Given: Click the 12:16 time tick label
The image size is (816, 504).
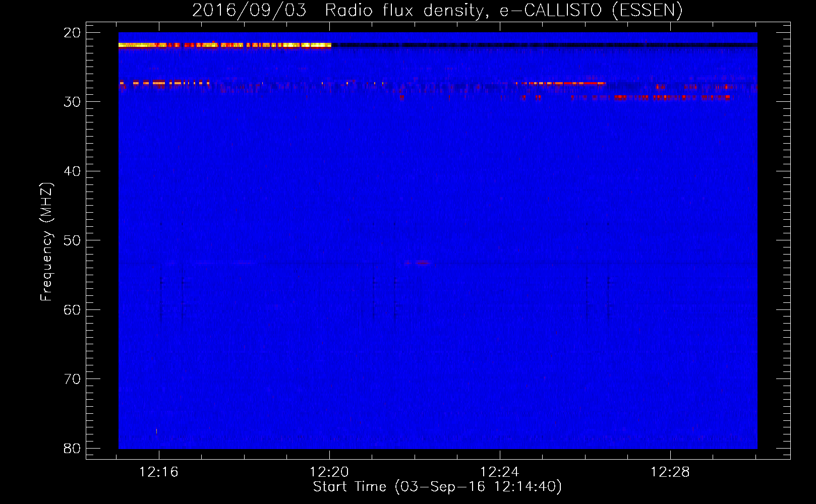Looking at the screenshot, I should pos(159,472).
